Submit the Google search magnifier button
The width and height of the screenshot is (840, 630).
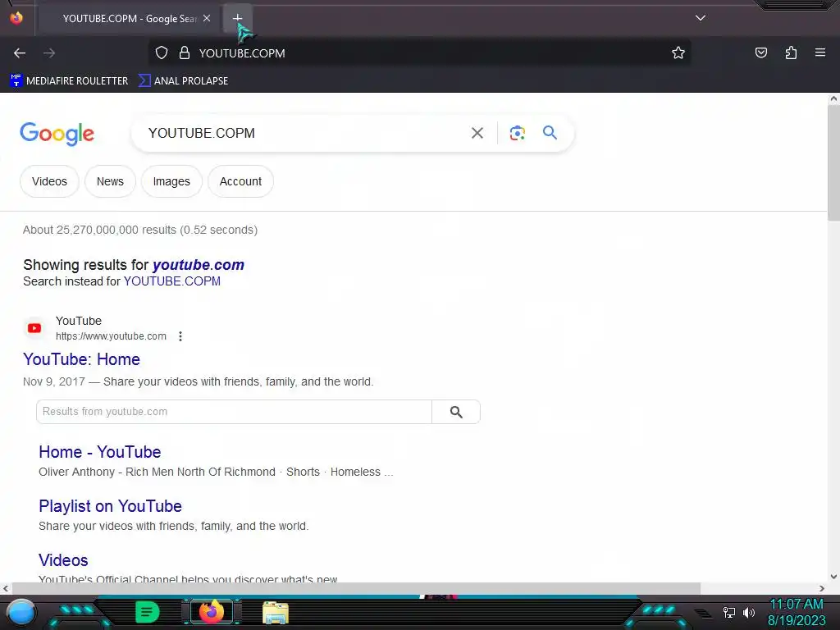tap(550, 133)
